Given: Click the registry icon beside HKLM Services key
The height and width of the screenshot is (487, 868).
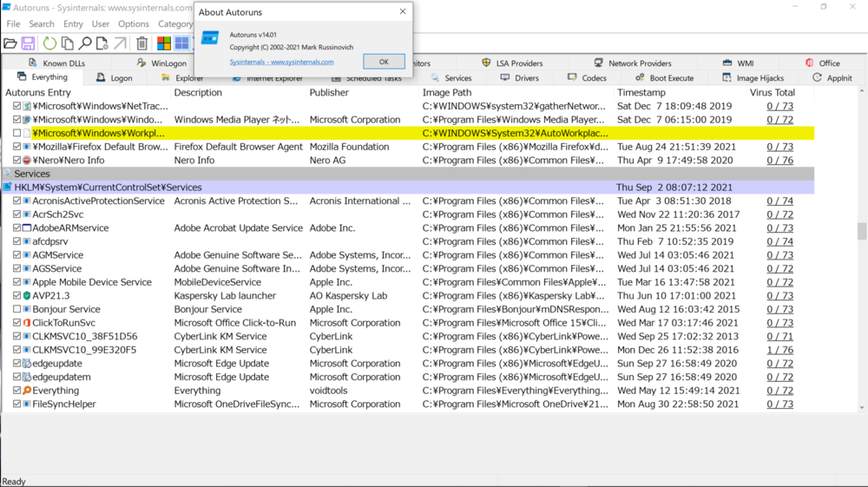Looking at the screenshot, I should point(7,187).
